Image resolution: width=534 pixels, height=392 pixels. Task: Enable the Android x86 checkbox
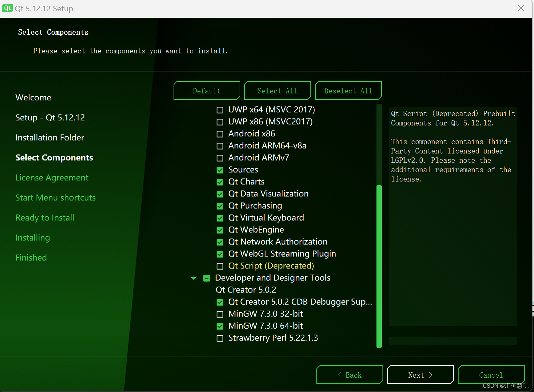(x=220, y=134)
